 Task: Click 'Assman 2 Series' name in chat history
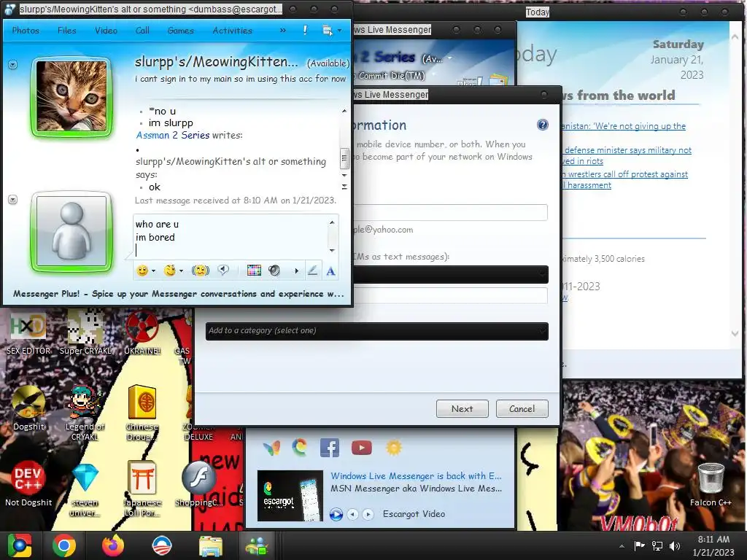[173, 135]
